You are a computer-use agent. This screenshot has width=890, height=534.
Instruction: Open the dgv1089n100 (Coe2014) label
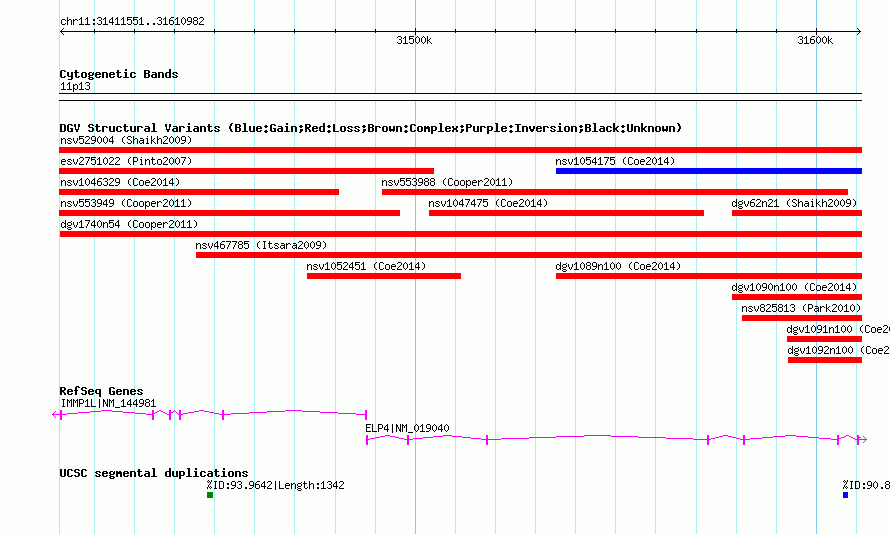(618, 266)
